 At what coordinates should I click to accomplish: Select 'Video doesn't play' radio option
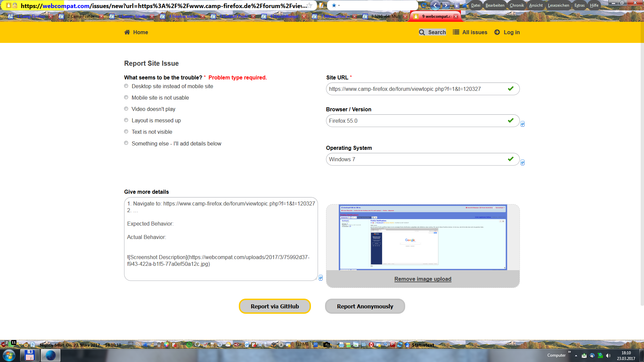click(x=126, y=109)
